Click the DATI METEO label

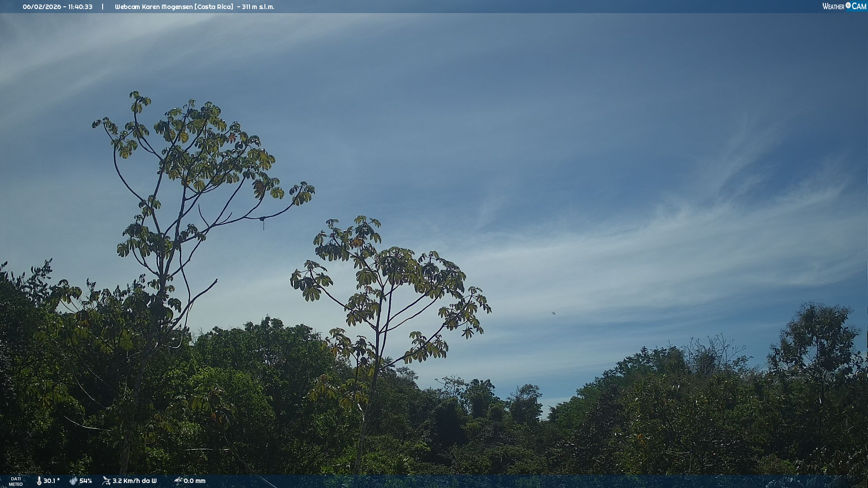(16, 481)
